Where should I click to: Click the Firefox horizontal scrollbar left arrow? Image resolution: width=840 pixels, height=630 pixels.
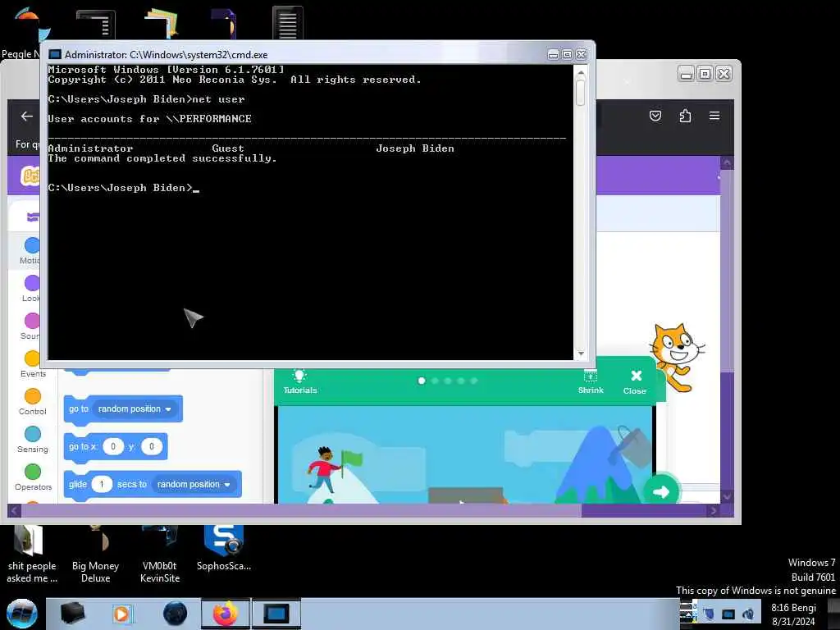(x=15, y=510)
